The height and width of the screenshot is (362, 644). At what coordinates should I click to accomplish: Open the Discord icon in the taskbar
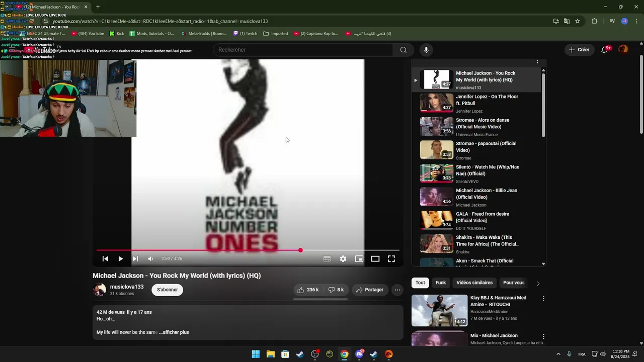pos(359,354)
